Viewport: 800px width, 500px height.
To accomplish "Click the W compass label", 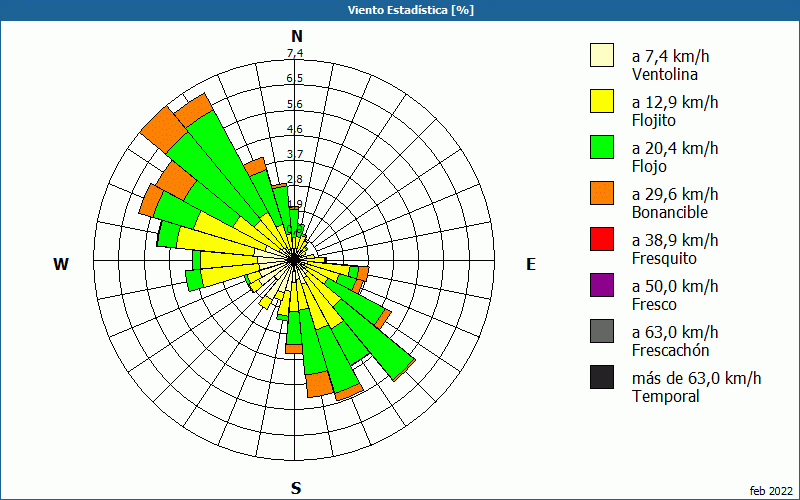I will 61,264.
